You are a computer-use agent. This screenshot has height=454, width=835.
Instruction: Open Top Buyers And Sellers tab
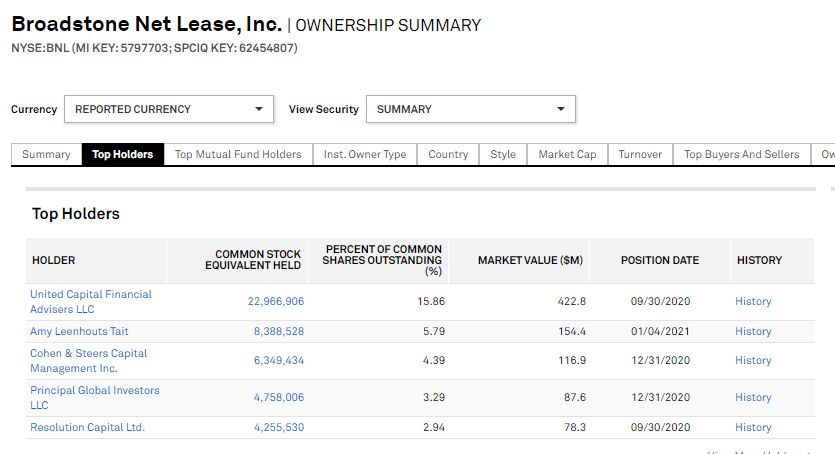tap(741, 154)
